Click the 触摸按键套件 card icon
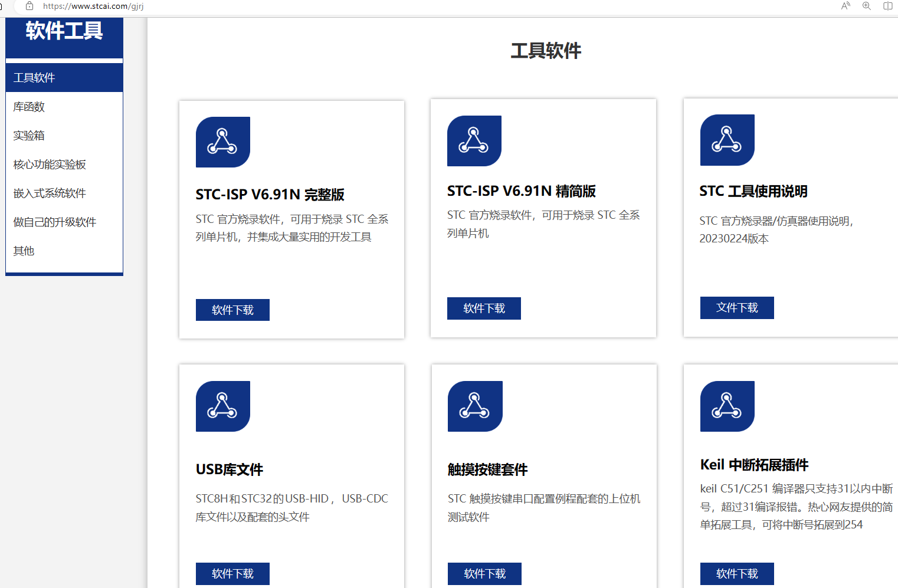898x588 pixels. (x=475, y=406)
